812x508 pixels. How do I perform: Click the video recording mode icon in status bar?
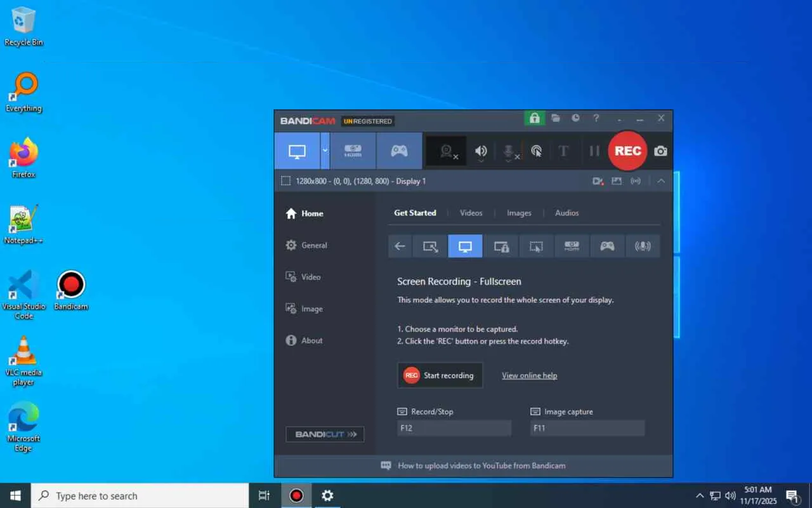point(598,181)
